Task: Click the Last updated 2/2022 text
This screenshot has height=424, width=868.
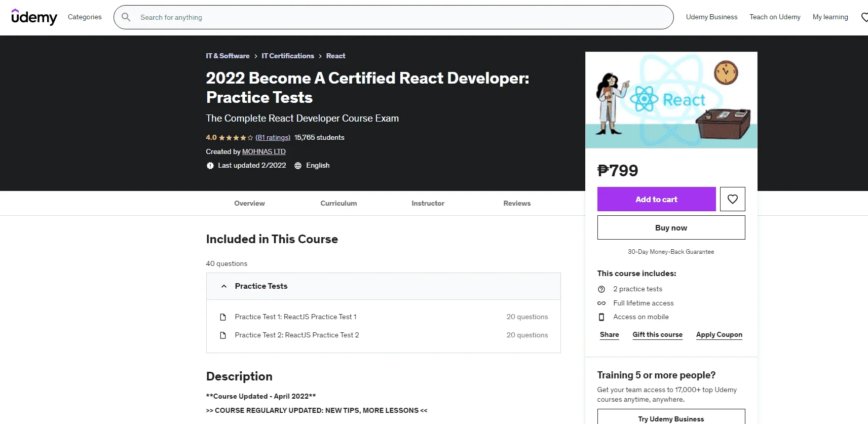Action: (252, 166)
